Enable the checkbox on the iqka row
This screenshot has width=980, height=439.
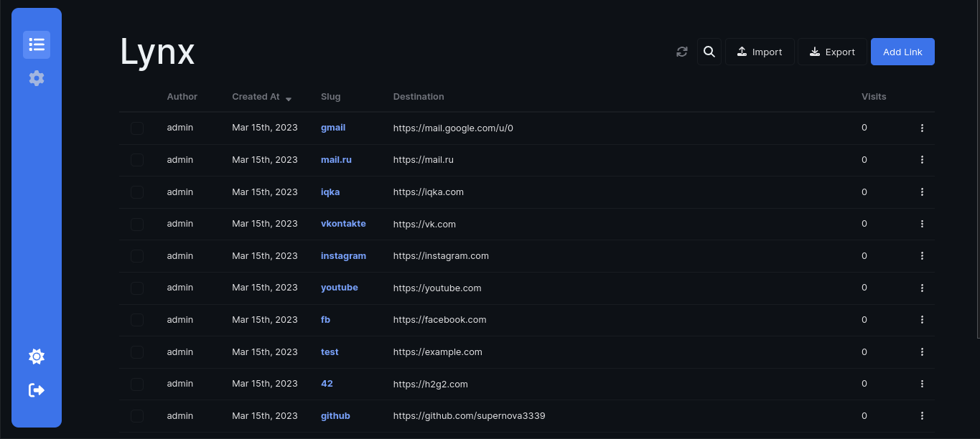(137, 192)
